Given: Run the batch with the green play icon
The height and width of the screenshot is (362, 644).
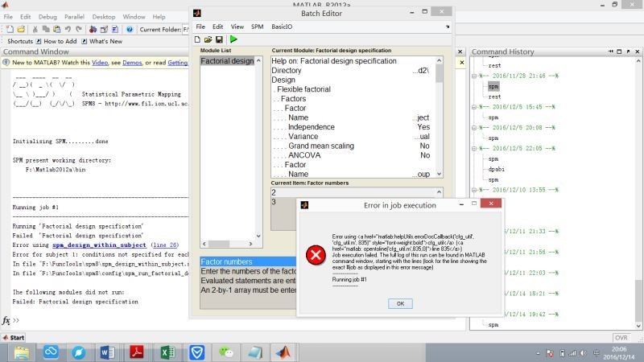Looking at the screenshot, I should [233, 39].
